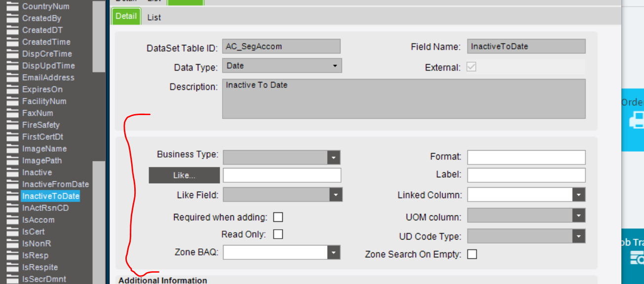The height and width of the screenshot is (284, 644).
Task: Switch to the List tab
Action: [x=154, y=17]
